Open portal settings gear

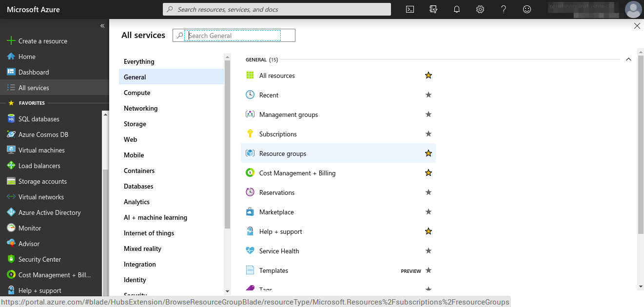pos(480,9)
